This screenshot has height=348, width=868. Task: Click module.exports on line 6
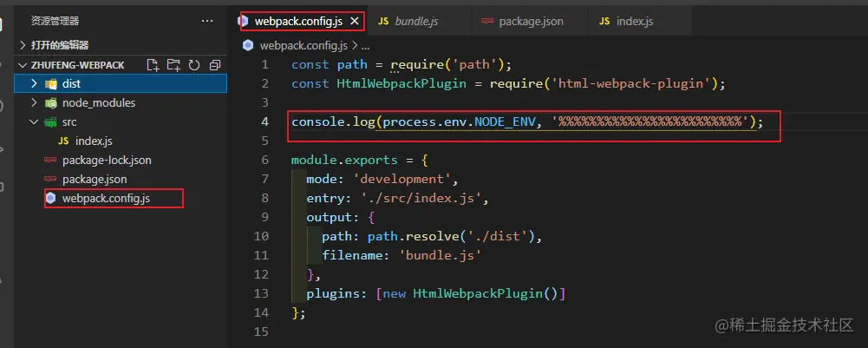coord(344,161)
